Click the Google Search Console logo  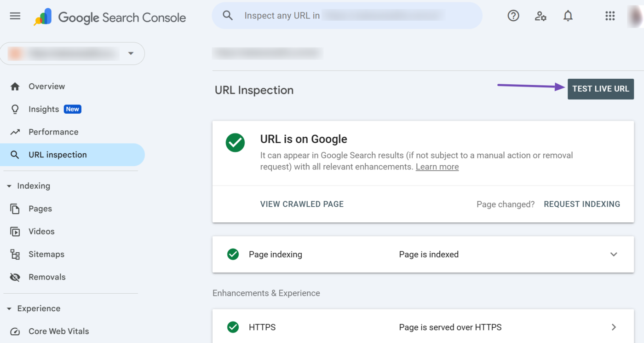pyautogui.click(x=110, y=17)
